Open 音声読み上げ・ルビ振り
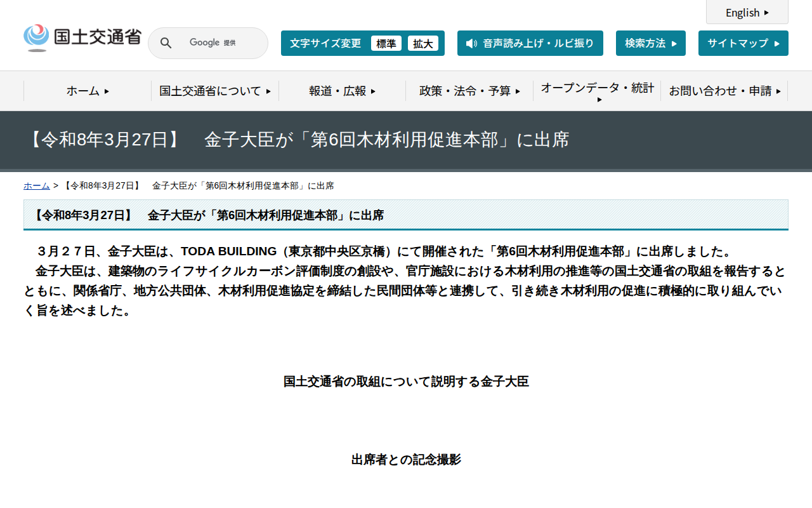 pyautogui.click(x=530, y=43)
